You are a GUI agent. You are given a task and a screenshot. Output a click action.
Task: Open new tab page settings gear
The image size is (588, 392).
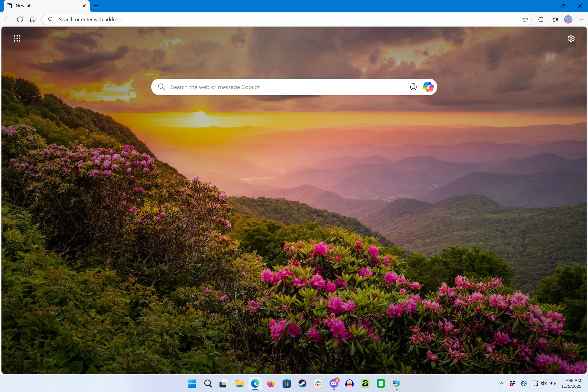[x=571, y=38]
